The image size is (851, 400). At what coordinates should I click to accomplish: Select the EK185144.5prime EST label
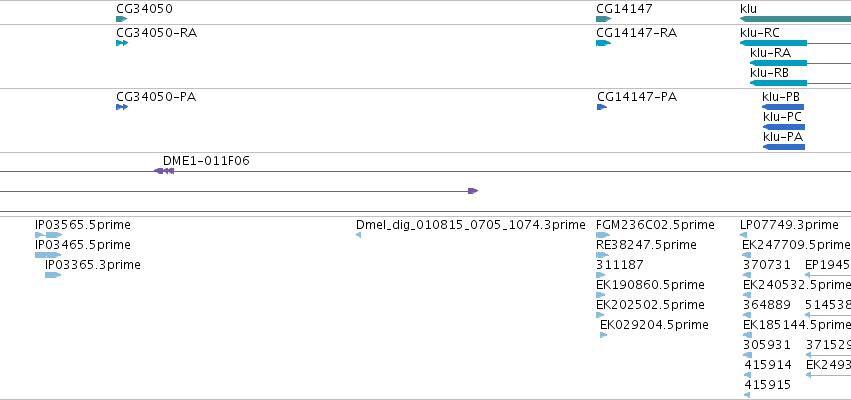point(797,325)
